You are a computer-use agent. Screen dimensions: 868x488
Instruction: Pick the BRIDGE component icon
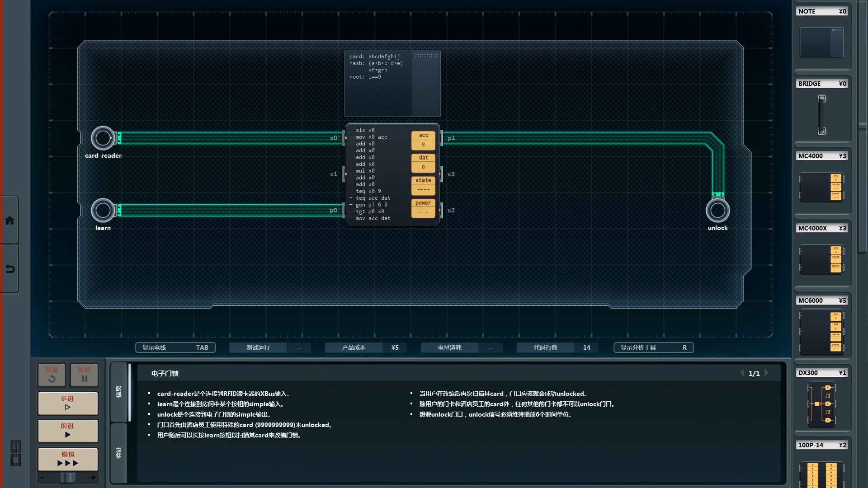(x=821, y=114)
